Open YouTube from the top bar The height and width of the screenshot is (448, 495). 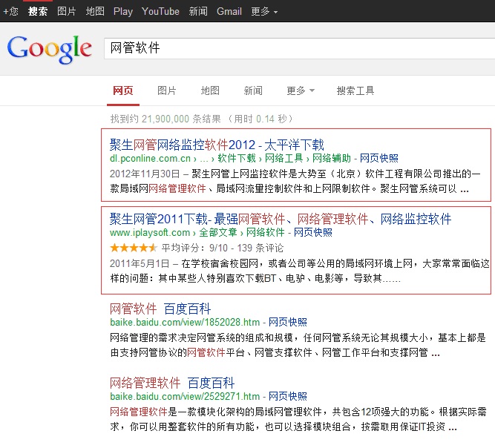coord(160,11)
